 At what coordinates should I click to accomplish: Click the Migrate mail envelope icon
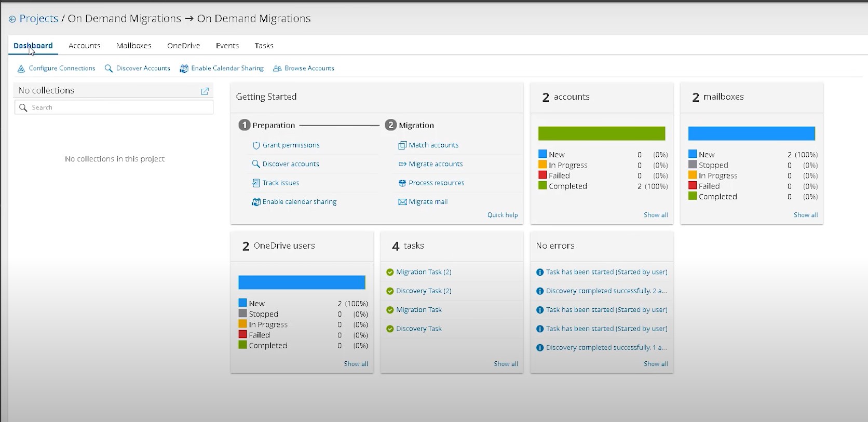pyautogui.click(x=402, y=202)
